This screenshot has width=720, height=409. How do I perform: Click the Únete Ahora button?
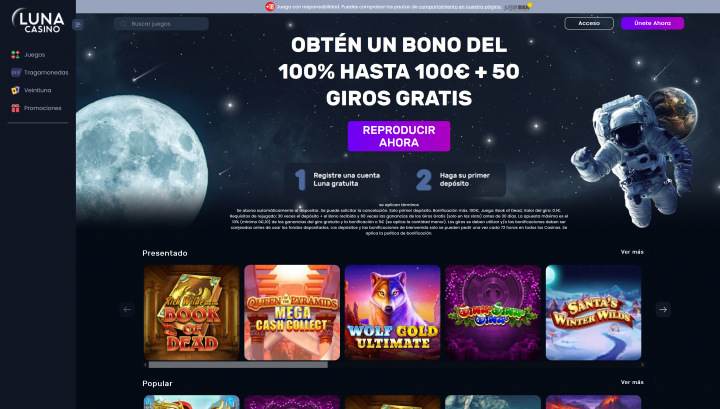[x=652, y=23]
